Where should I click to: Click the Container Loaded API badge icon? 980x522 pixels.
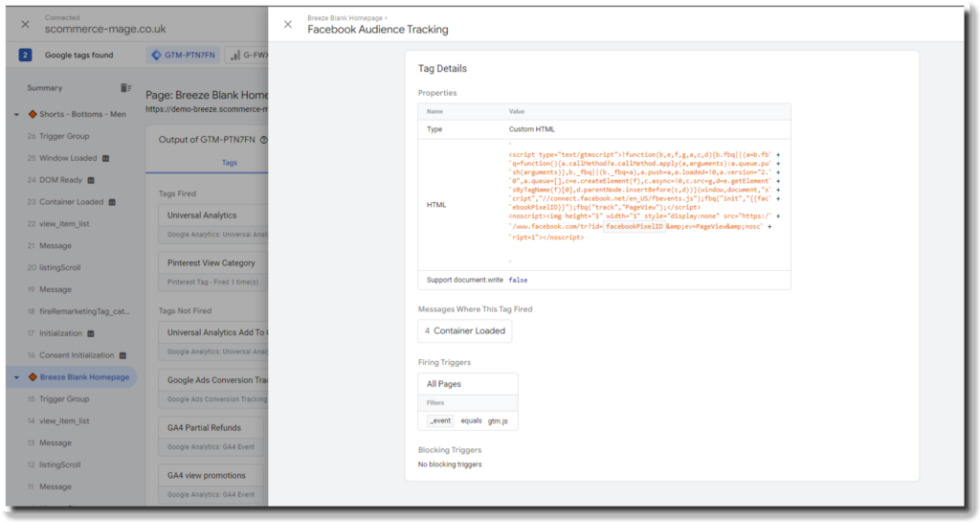point(112,202)
